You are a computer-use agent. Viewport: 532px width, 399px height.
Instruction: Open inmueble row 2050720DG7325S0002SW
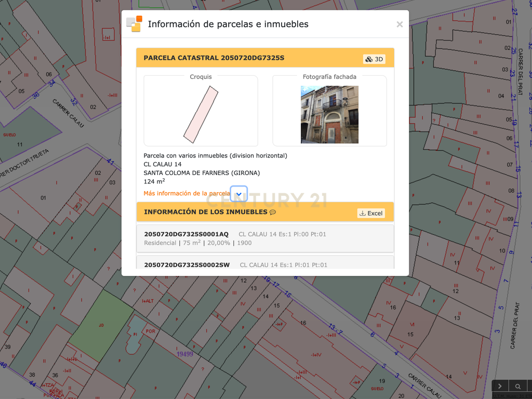coord(265,262)
